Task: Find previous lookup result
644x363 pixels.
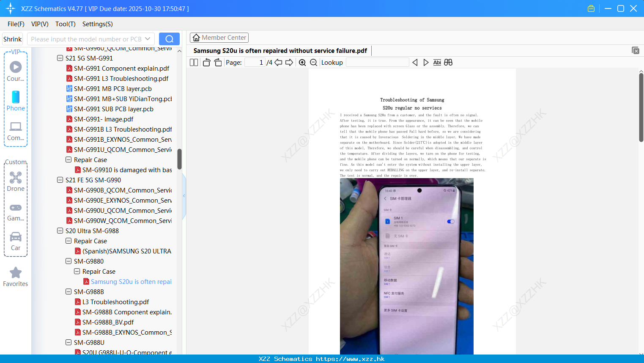Action: (x=415, y=62)
